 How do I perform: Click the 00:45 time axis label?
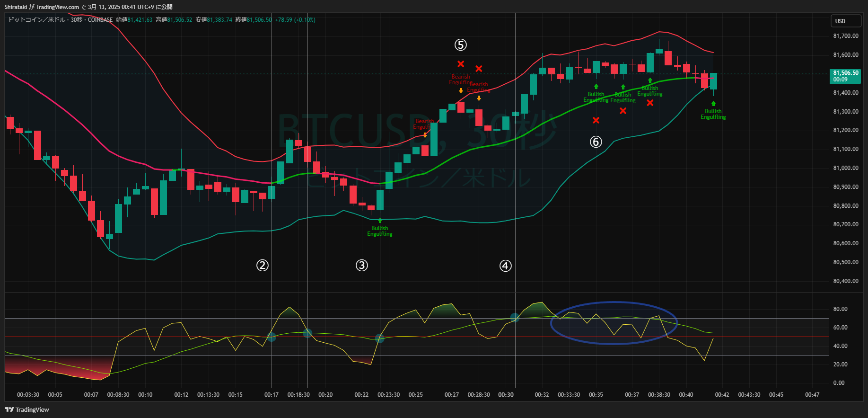pyautogui.click(x=776, y=395)
